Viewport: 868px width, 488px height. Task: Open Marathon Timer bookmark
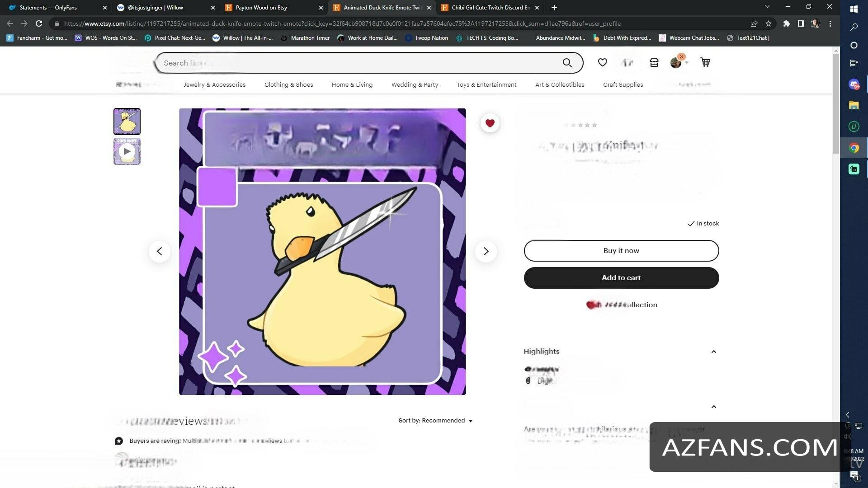coord(305,38)
